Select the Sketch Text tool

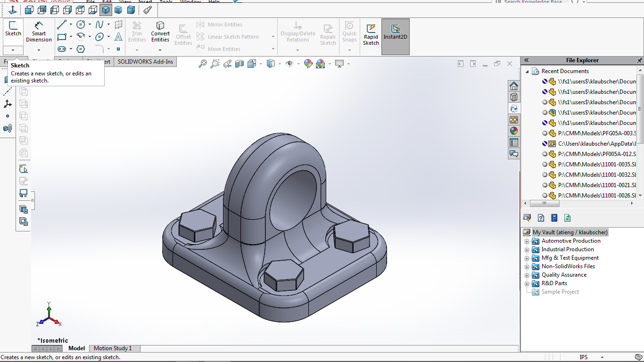pyautogui.click(x=118, y=37)
